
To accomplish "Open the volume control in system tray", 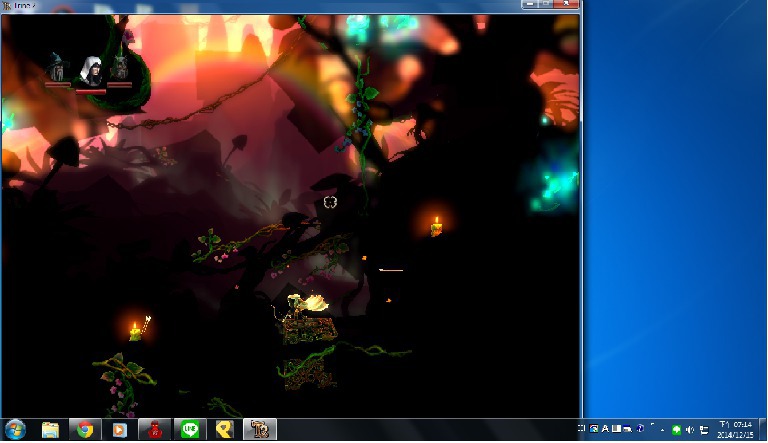I will click(x=690, y=430).
